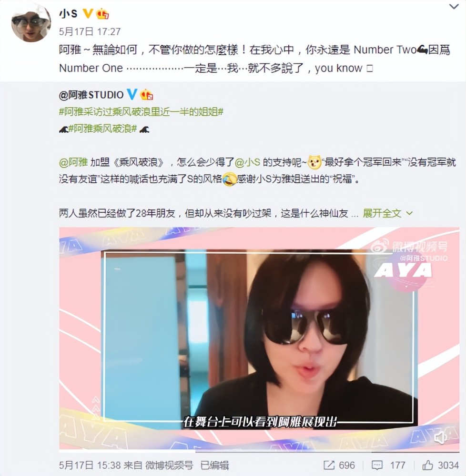466x476 pixels.
Task: Open the post options chevron at top right
Action: (x=454, y=6)
